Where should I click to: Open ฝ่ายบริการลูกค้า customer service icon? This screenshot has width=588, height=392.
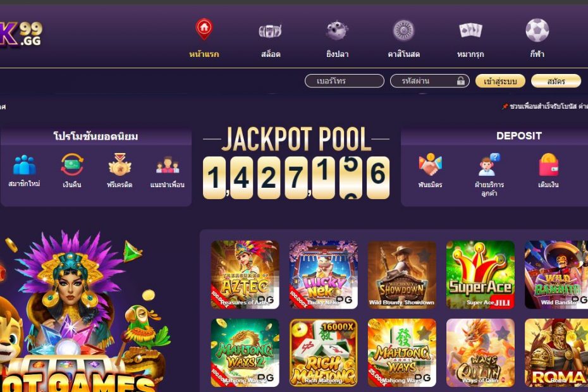coord(489,164)
